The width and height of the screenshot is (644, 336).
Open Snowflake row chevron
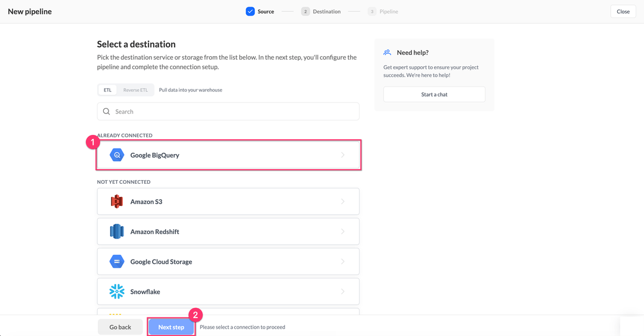[342, 292]
